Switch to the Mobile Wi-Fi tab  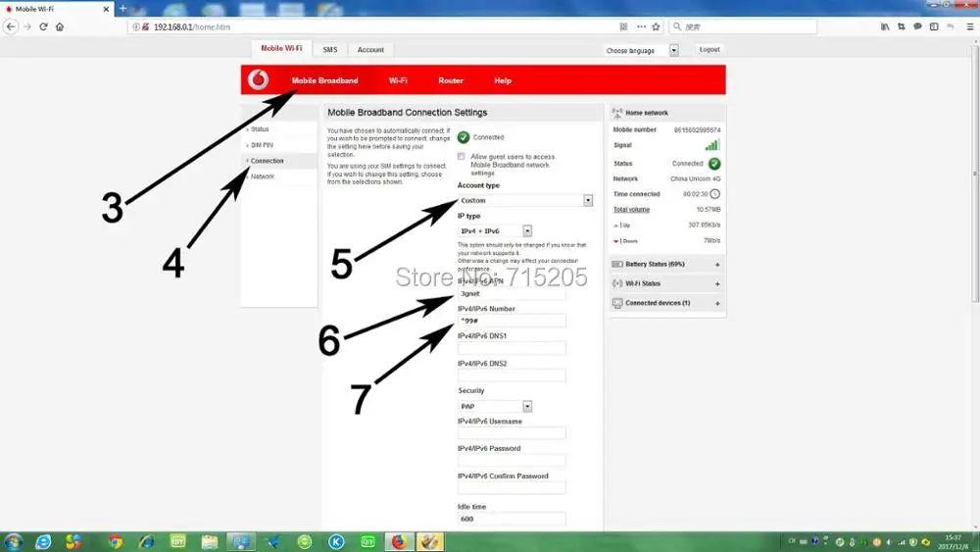[x=281, y=49]
